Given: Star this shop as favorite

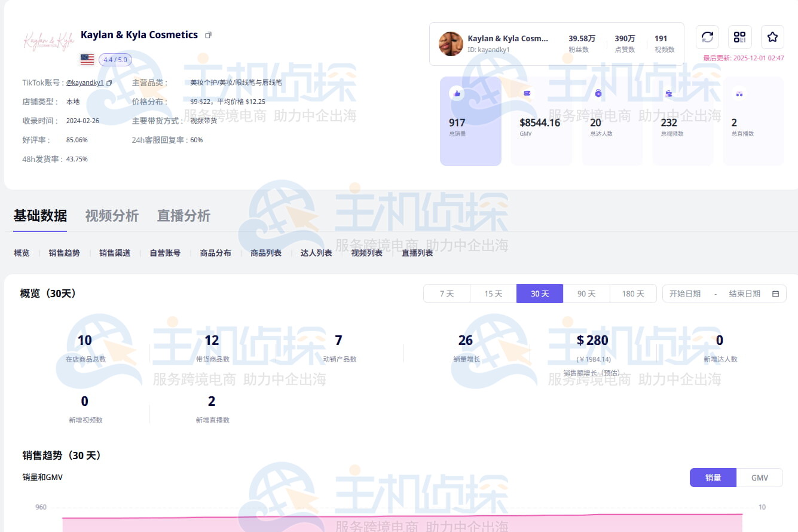Looking at the screenshot, I should (x=772, y=37).
